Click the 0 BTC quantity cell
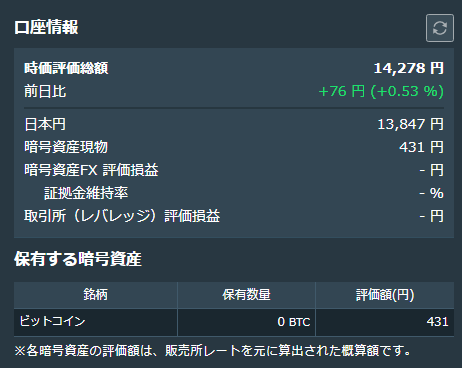 pos(246,322)
